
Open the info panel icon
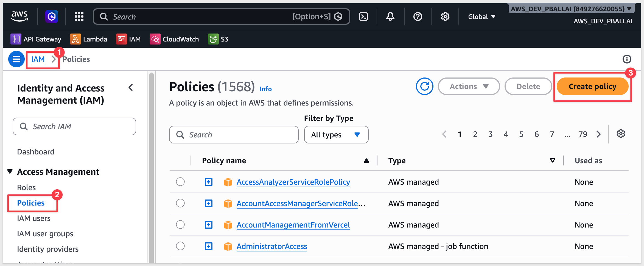(x=627, y=59)
